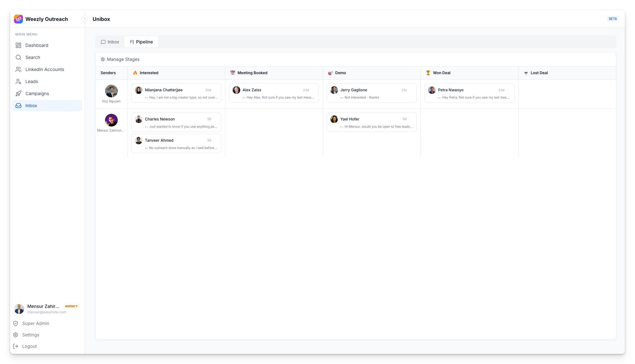Image resolution: width=635 pixels, height=364 pixels.
Task: Click the 'Hi Mensur, would you be open' preview
Action: [x=379, y=127]
